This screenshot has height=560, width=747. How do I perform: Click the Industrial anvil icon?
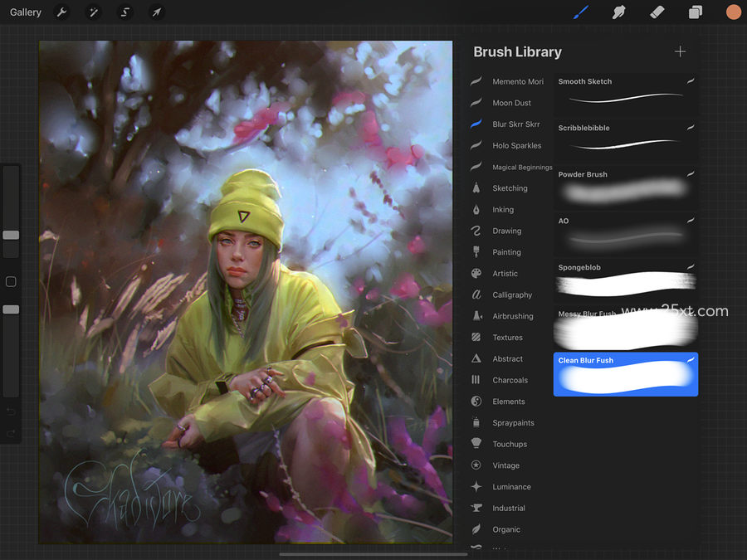(x=476, y=508)
